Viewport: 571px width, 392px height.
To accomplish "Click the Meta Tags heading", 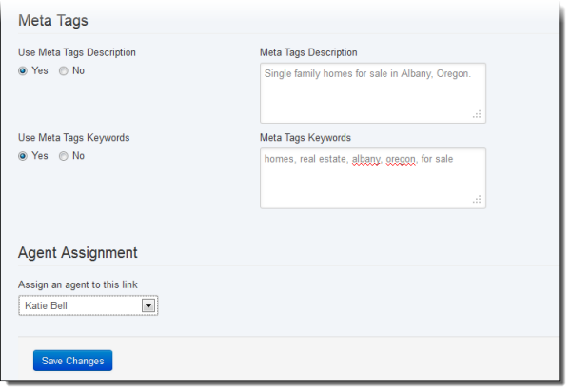I will pos(53,20).
